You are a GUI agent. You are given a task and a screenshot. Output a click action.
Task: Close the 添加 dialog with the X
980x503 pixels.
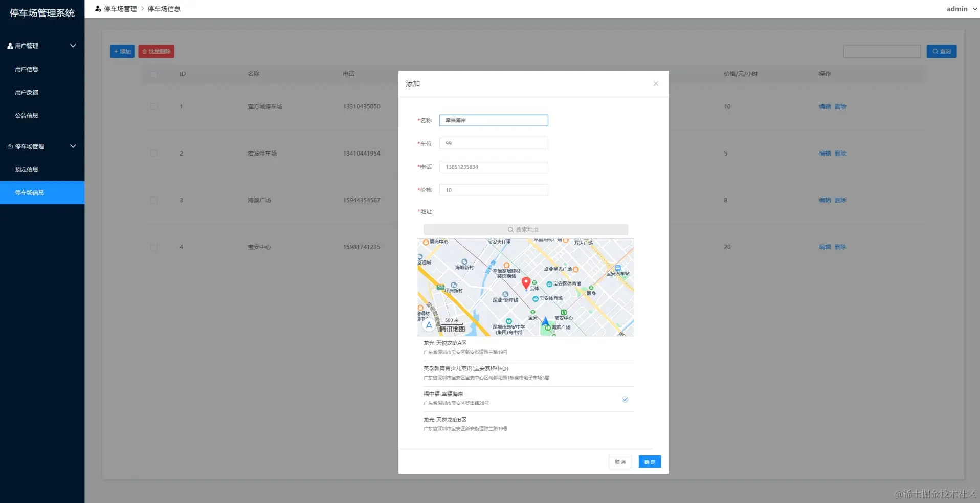[x=656, y=84]
